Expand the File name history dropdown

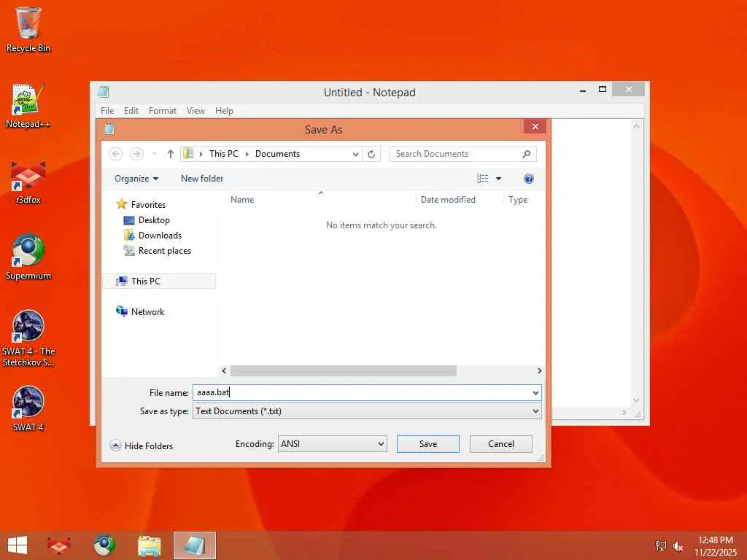click(x=535, y=393)
